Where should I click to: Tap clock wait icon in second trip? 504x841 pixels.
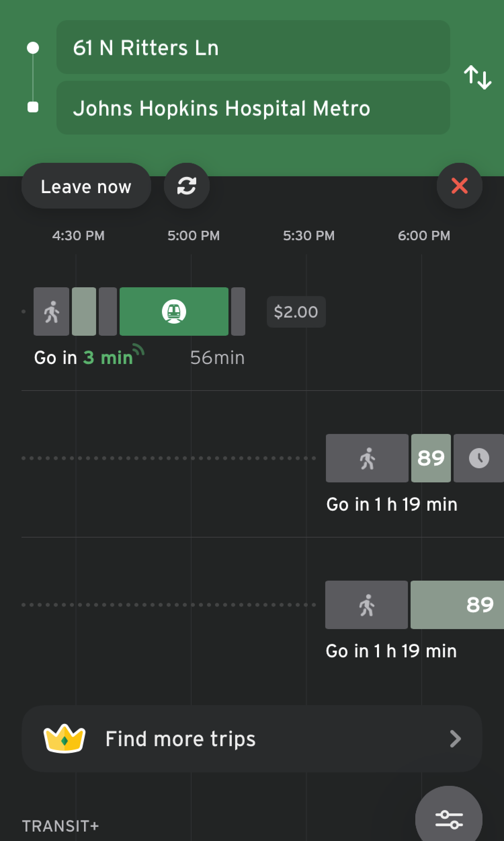coord(478,458)
